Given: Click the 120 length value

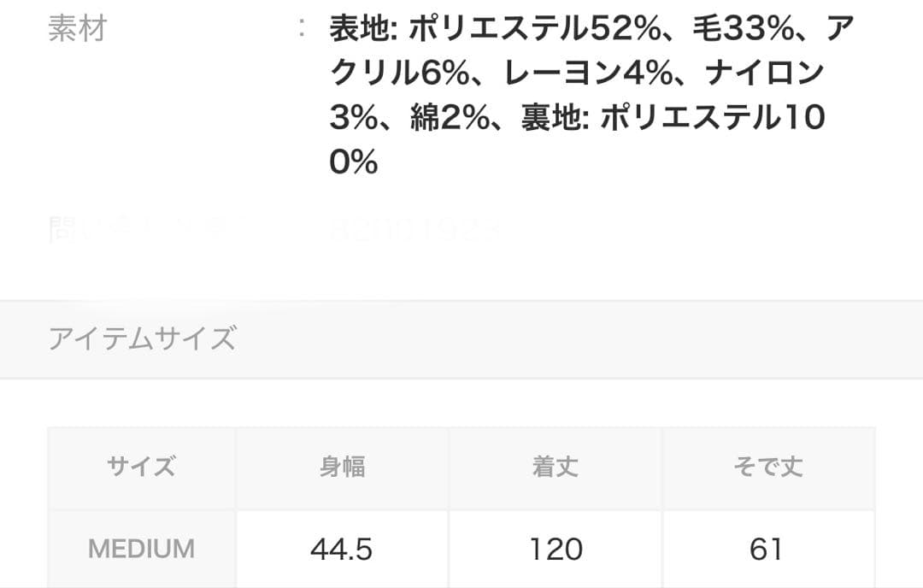Looking at the screenshot, I should point(556,550).
